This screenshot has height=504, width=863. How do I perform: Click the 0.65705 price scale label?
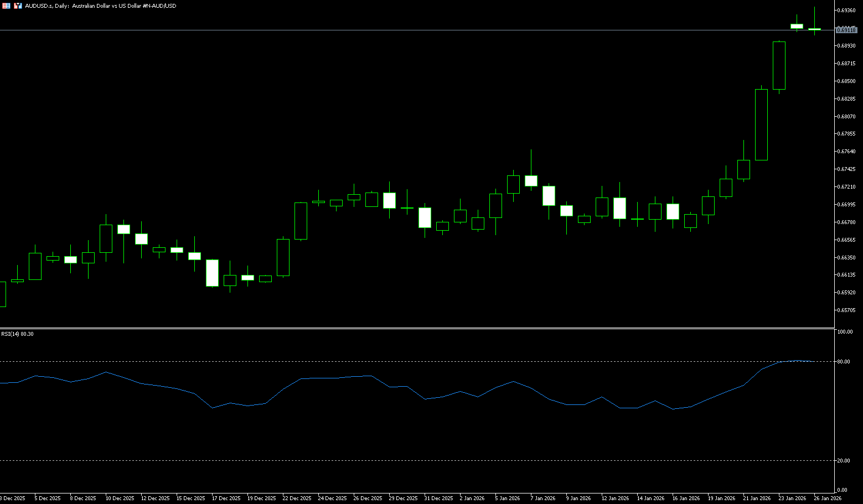coord(847,310)
